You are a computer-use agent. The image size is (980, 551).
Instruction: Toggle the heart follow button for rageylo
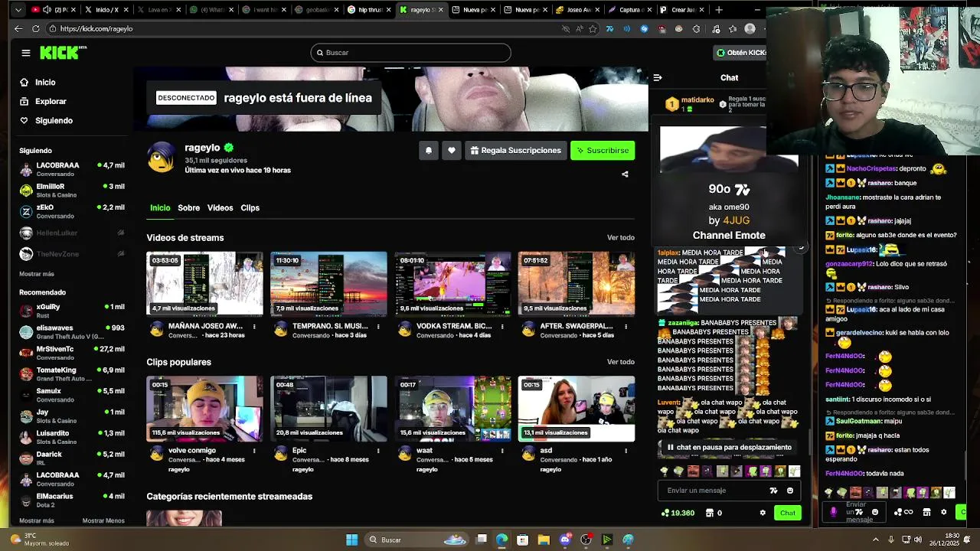452,151
